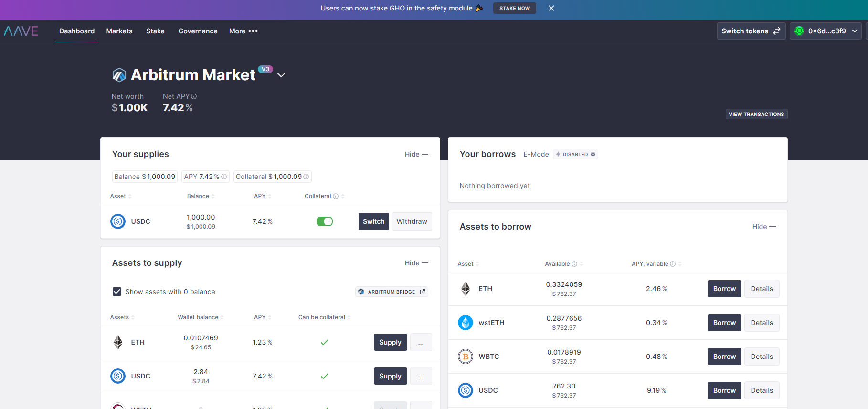The height and width of the screenshot is (409, 868).
Task: Click the info icon beside Collateral $1,000.09
Action: pos(306,177)
